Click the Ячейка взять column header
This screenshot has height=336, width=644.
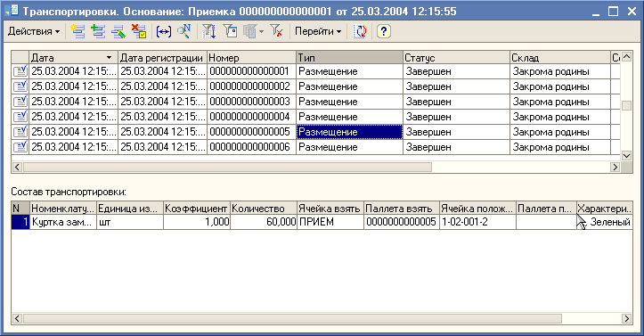click(330, 209)
